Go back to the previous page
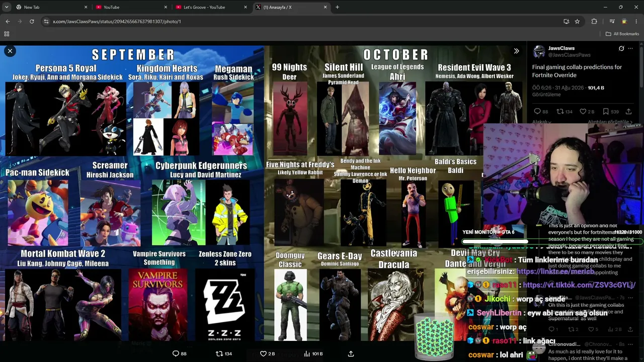Image resolution: width=644 pixels, height=362 pixels. click(x=8, y=21)
